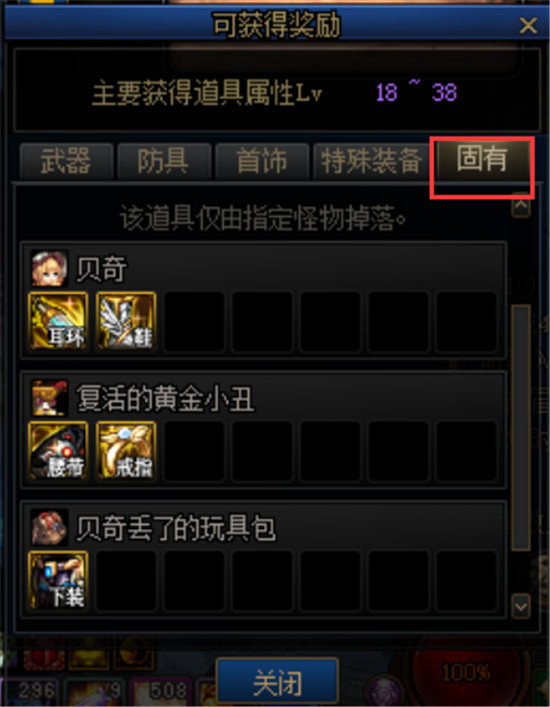Click the reward list scrollbar thumb

(521, 427)
